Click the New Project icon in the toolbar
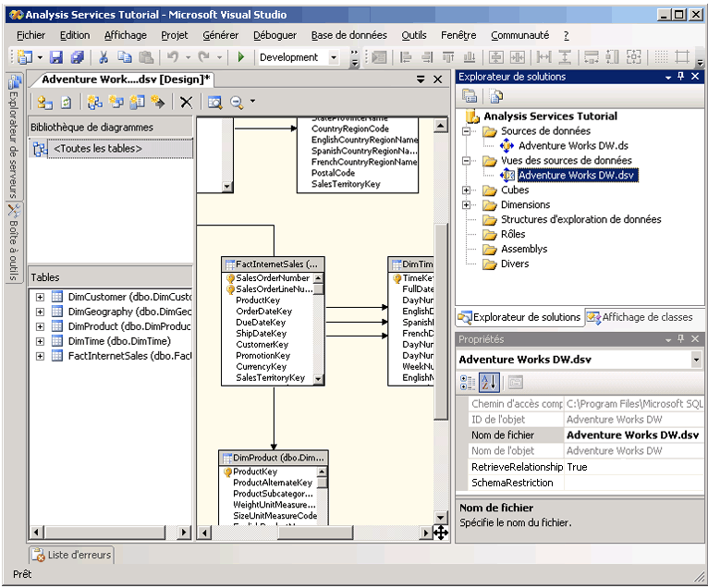The height and width of the screenshot is (588, 708). click(x=25, y=57)
